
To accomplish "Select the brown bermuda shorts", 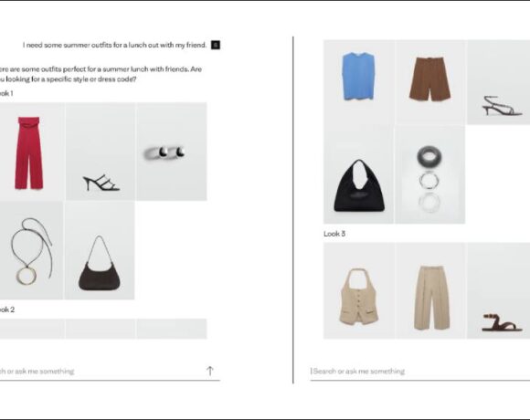I will tap(430, 81).
